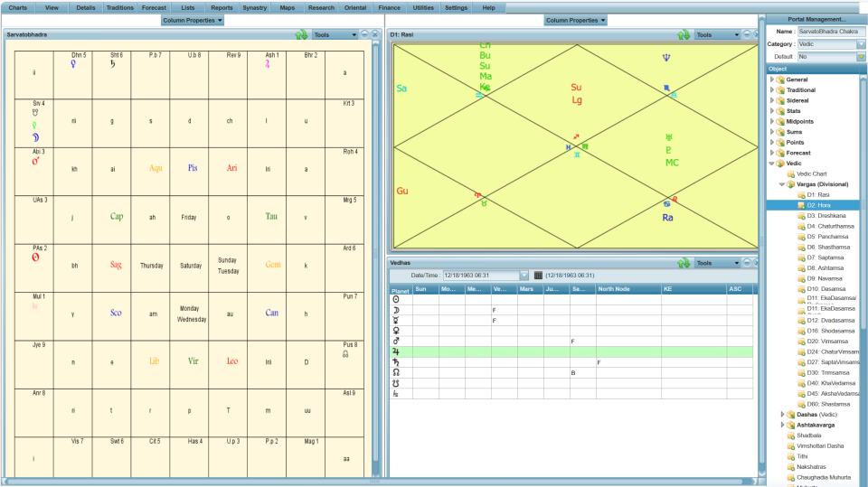Click green refresh arrows in Vedhas panel

tap(684, 263)
